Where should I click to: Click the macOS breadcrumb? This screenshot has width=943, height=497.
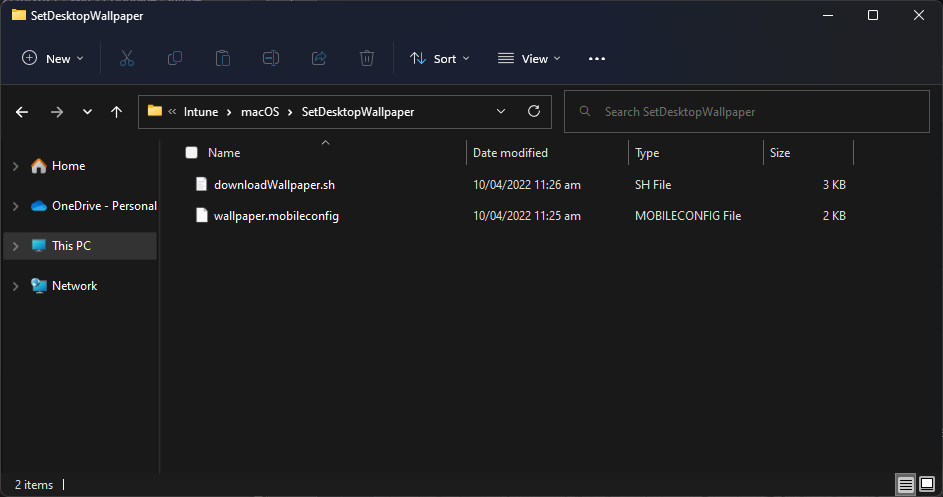coord(260,112)
